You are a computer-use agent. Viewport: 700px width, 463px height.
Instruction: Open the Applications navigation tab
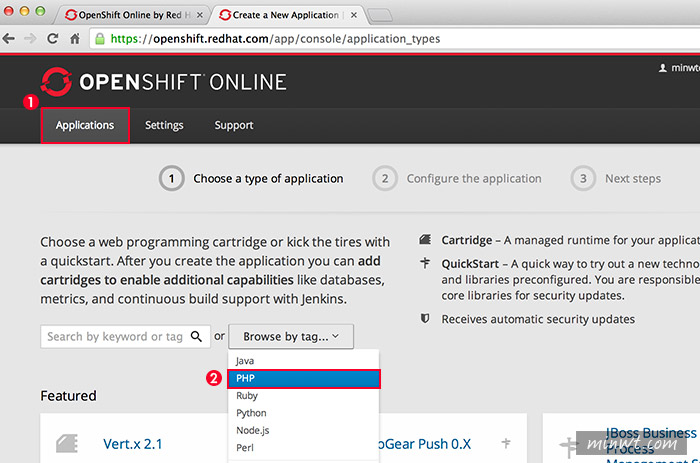85,125
